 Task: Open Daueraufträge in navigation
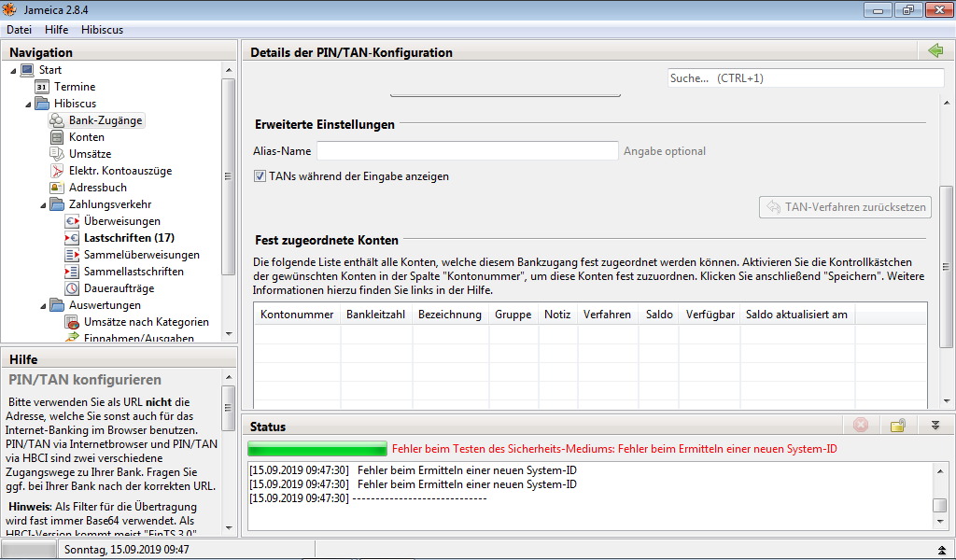(x=119, y=288)
